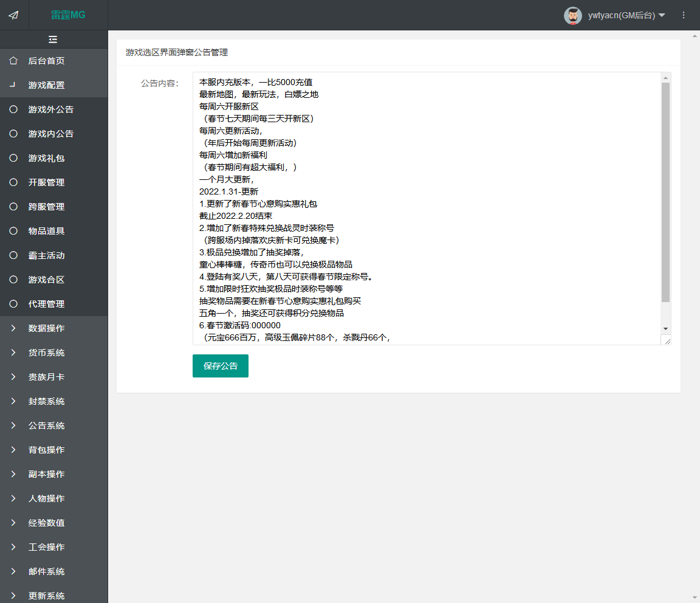Click the circle icon next to 游戏合区
The width and height of the screenshot is (700, 603).
point(13,280)
